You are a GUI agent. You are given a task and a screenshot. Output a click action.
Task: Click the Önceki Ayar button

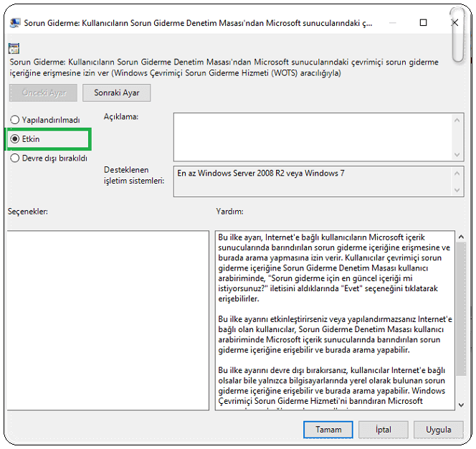[x=44, y=93]
